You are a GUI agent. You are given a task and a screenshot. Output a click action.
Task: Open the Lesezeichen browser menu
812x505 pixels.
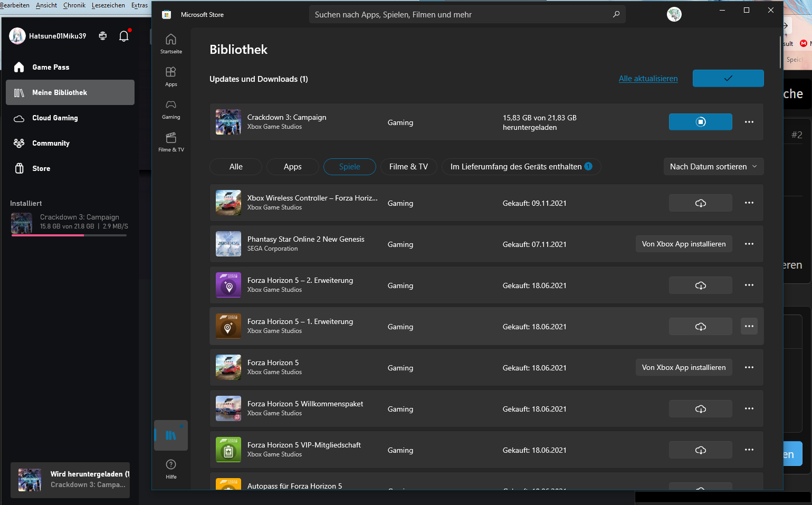coord(108,5)
